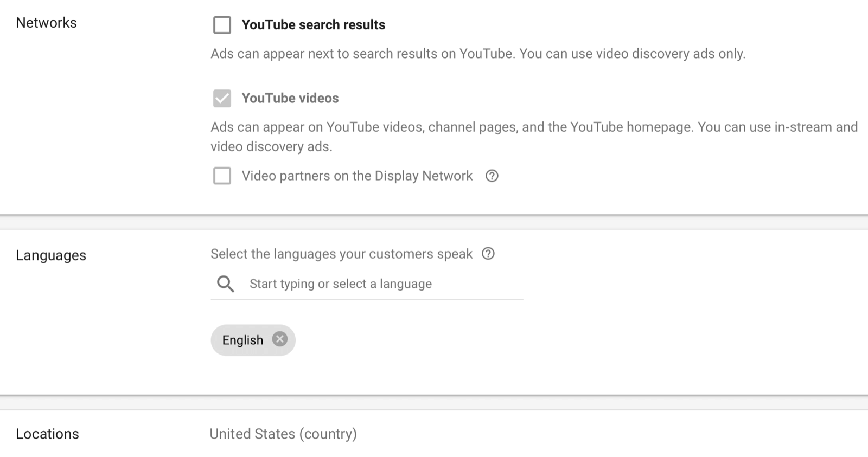The image size is (868, 457).
Task: Open the United States (country) location summary
Action: [x=283, y=434]
